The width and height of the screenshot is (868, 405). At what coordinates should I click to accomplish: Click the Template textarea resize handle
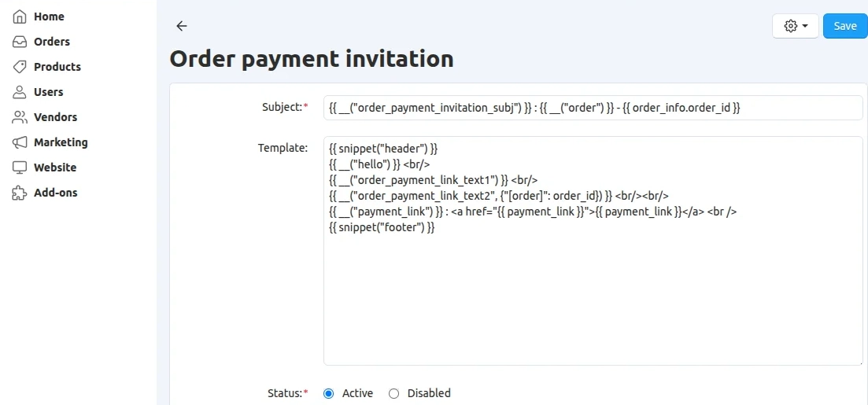[860, 363]
